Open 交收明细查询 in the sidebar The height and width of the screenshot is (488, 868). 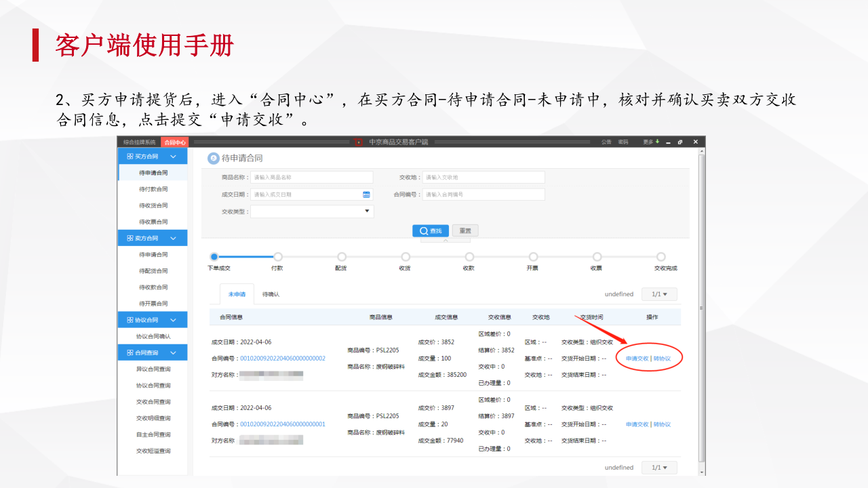pyautogui.click(x=153, y=418)
